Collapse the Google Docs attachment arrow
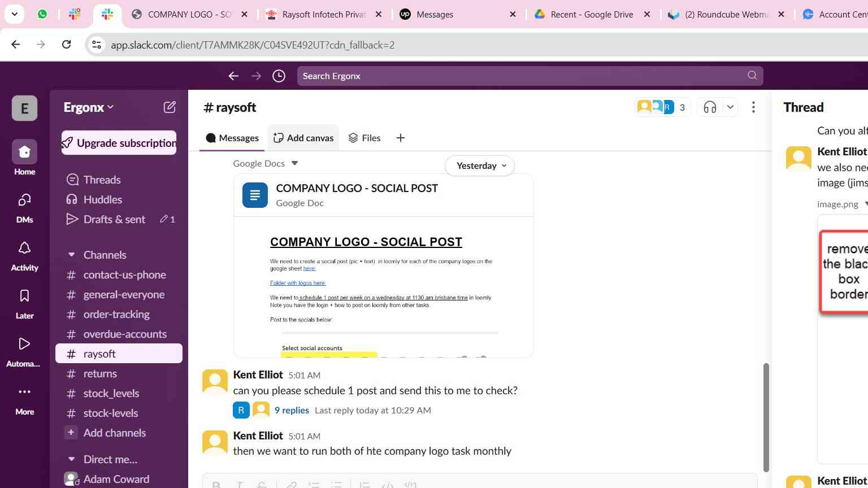The width and height of the screenshot is (868, 488). click(294, 163)
